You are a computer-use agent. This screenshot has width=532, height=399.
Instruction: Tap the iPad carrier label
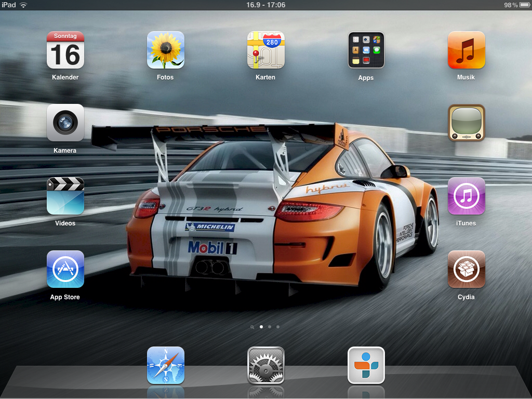(x=9, y=5)
